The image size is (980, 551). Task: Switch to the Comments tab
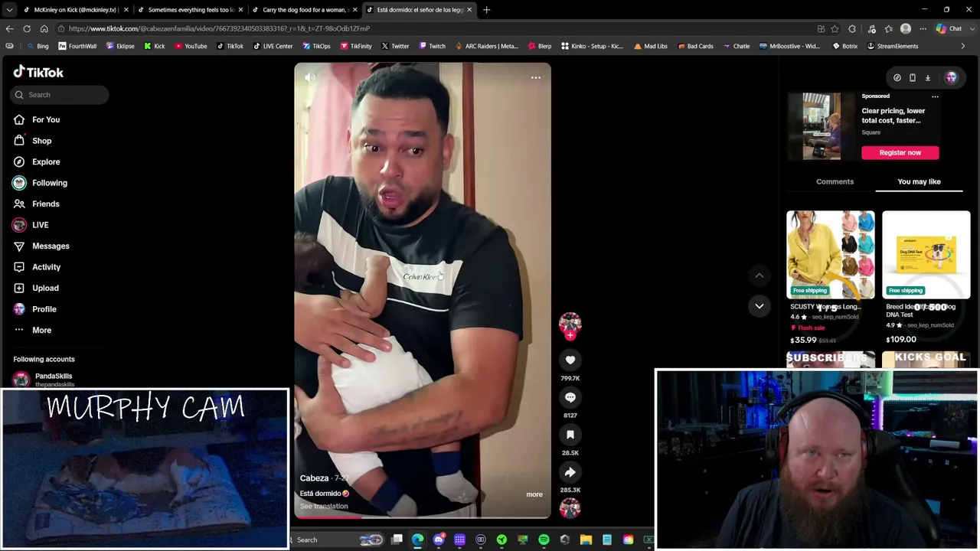[835, 181]
